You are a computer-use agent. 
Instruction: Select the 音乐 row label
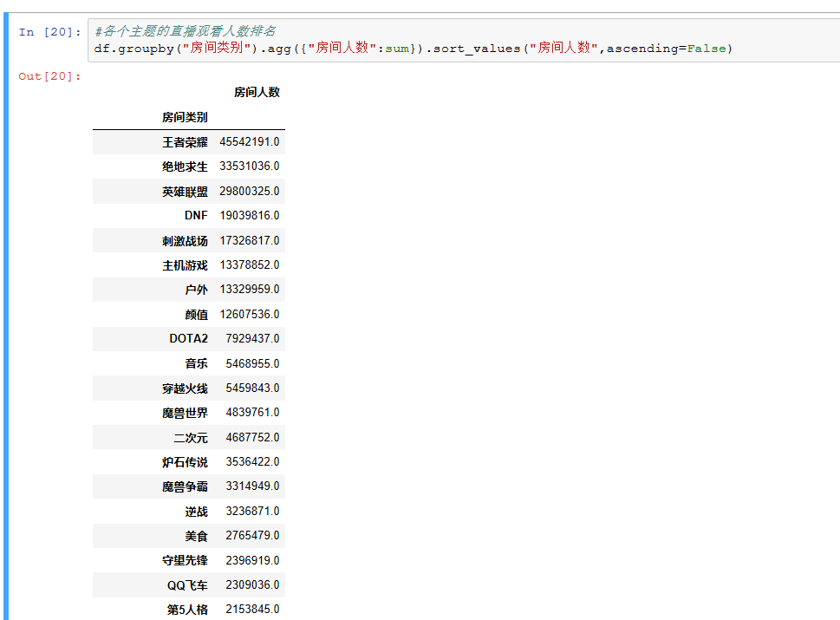(x=196, y=364)
